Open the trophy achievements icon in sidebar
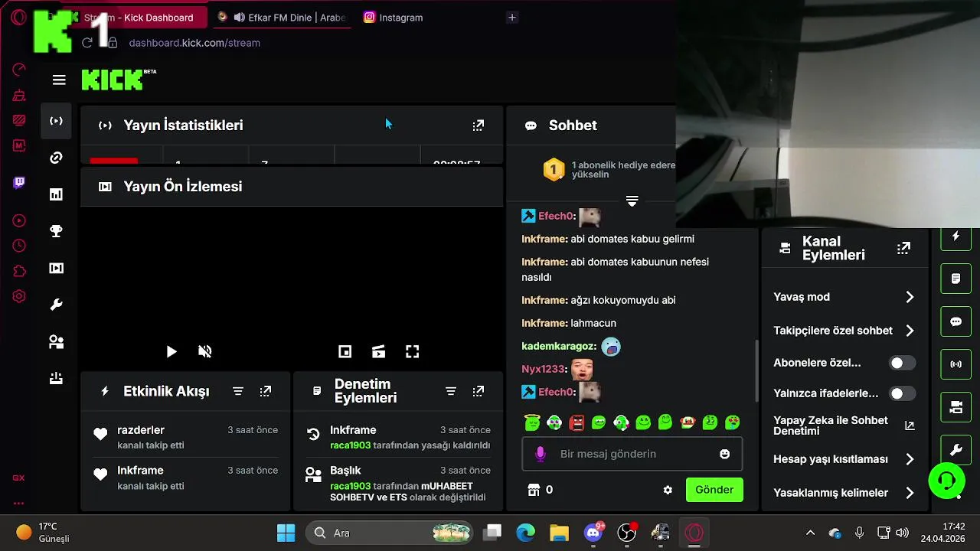The height and width of the screenshot is (551, 980). click(x=56, y=231)
